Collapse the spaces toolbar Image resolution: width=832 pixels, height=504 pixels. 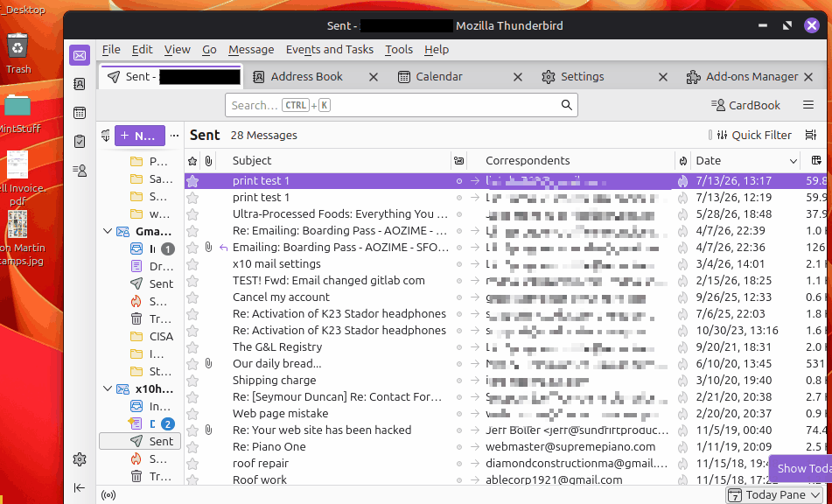(x=80, y=487)
